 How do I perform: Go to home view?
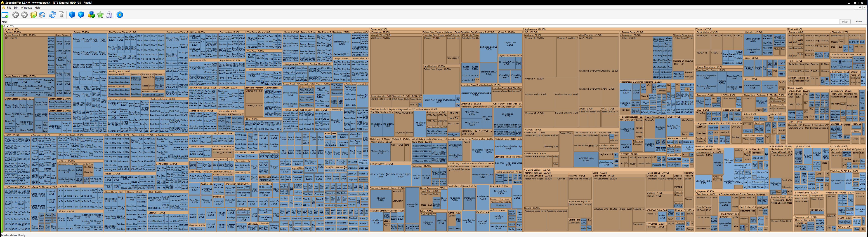(x=42, y=15)
